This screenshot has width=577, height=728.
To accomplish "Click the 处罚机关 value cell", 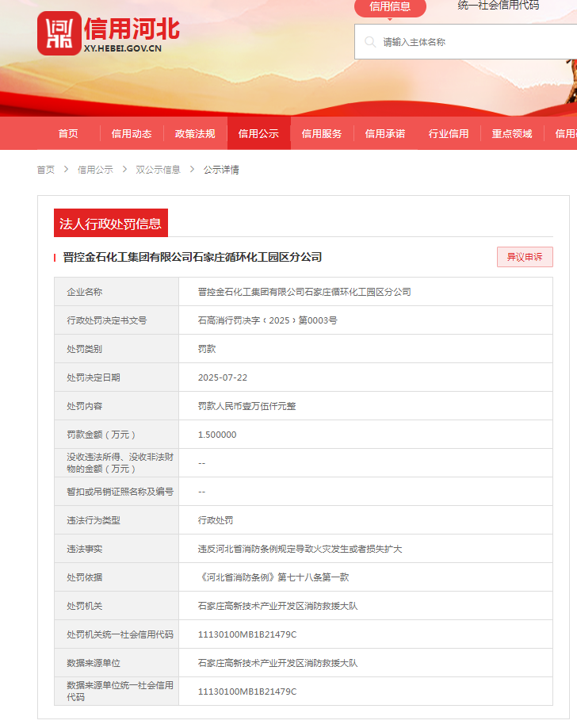I will (x=366, y=606).
